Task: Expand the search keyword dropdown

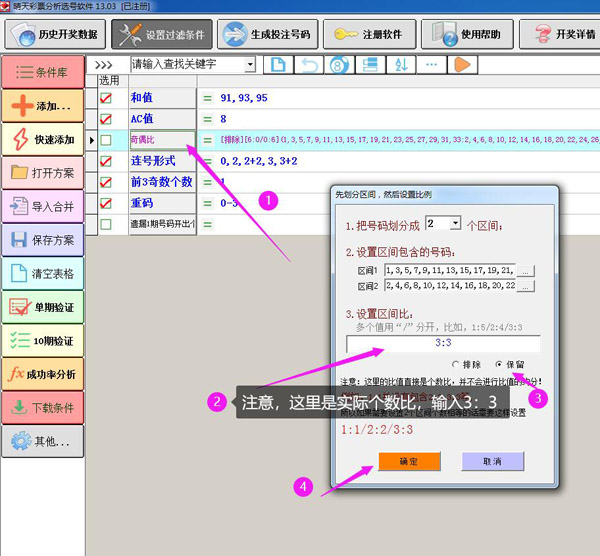Action: coord(249,65)
